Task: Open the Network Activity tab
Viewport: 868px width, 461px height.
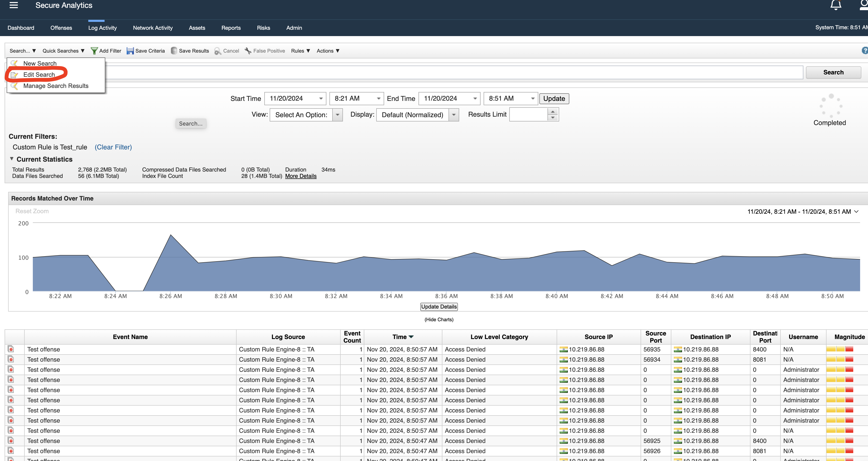Action: click(153, 28)
